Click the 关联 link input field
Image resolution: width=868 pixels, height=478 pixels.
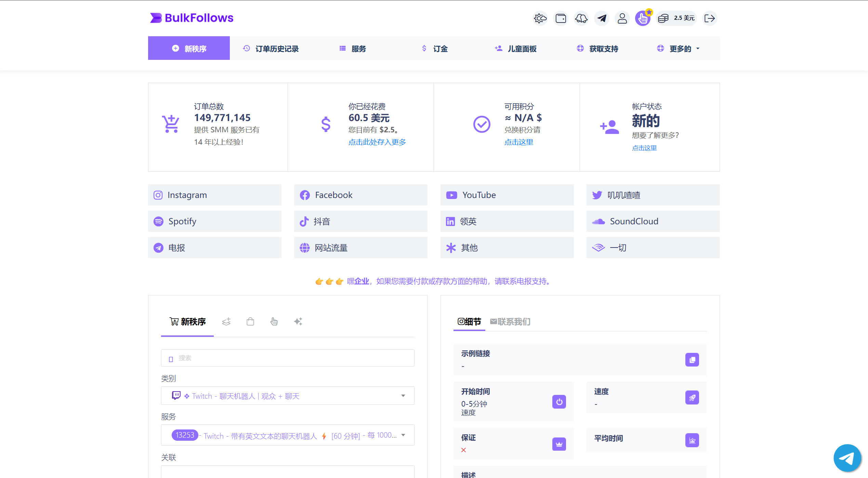pos(288,472)
